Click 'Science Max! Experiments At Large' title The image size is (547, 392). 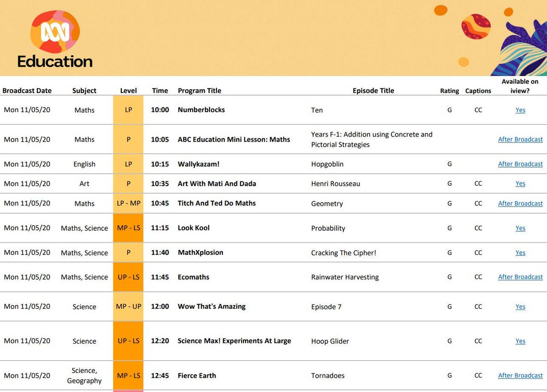pyautogui.click(x=234, y=341)
